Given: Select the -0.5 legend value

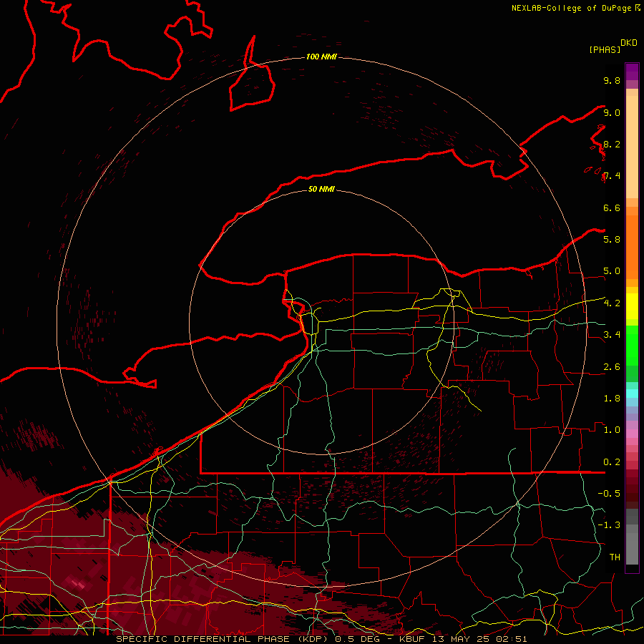Looking at the screenshot, I should (609, 494).
